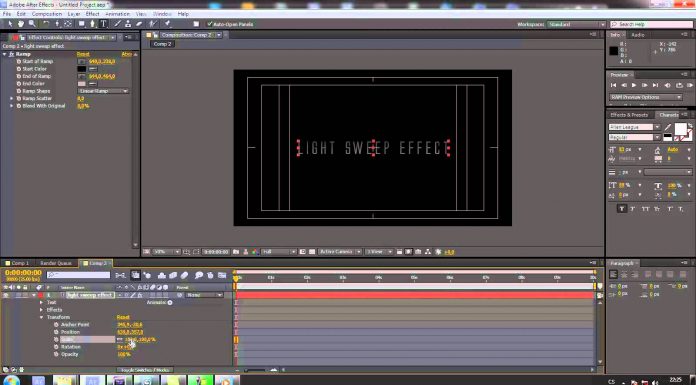Screen dimensions: 696x385
Task: Open the Ramp Shape Linear Ramp dropdown
Action: click(103, 91)
